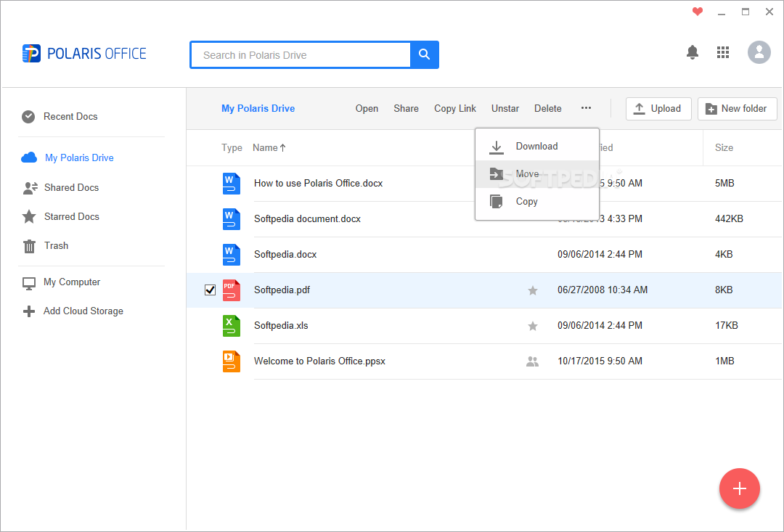
Task: Toggle the star on Softpedia.xls
Action: (x=533, y=326)
